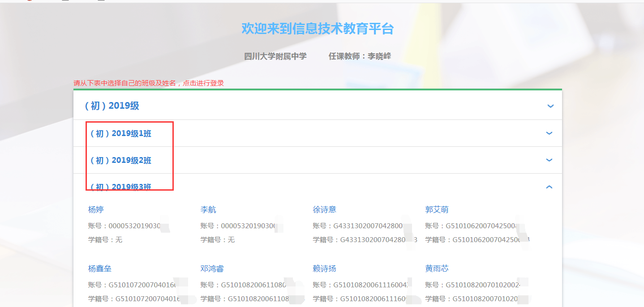Click the (初)2019级 grade heading

pyautogui.click(x=112, y=106)
